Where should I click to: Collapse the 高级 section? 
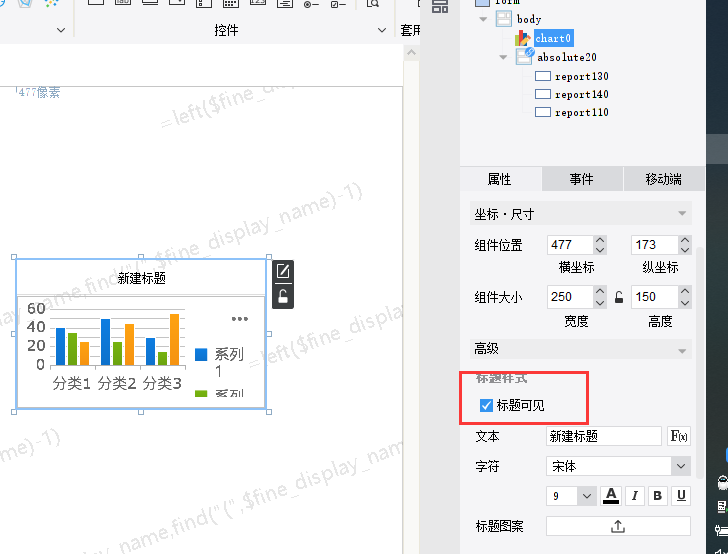(682, 351)
